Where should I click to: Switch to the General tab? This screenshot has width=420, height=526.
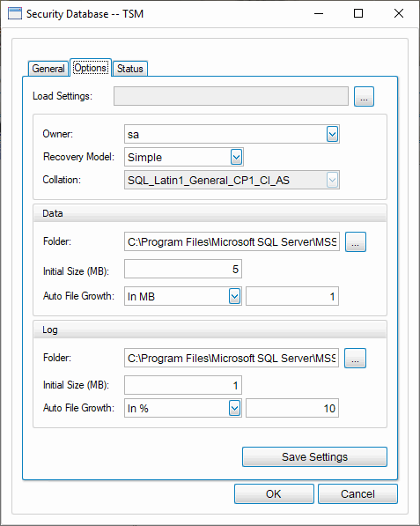tap(48, 69)
